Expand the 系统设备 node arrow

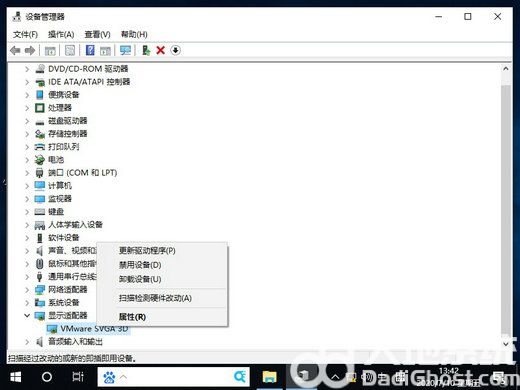coord(27,303)
